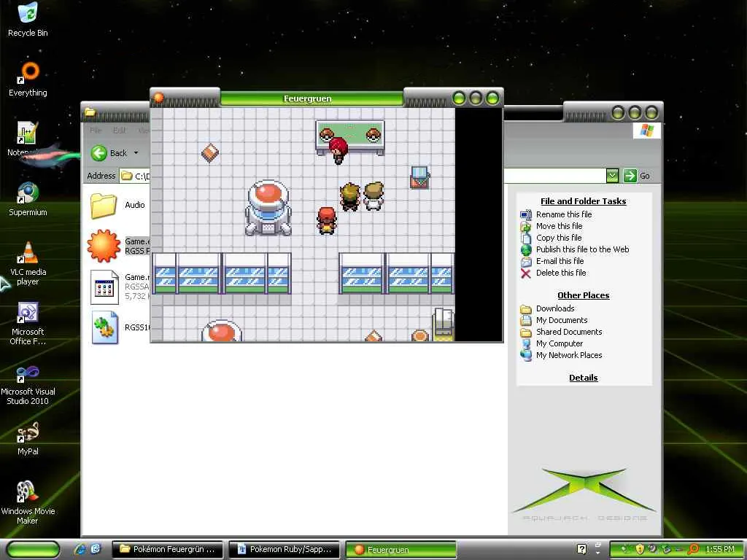The width and height of the screenshot is (747, 560).
Task: Switch to Feuergruen taskbar button
Action: click(x=400, y=550)
